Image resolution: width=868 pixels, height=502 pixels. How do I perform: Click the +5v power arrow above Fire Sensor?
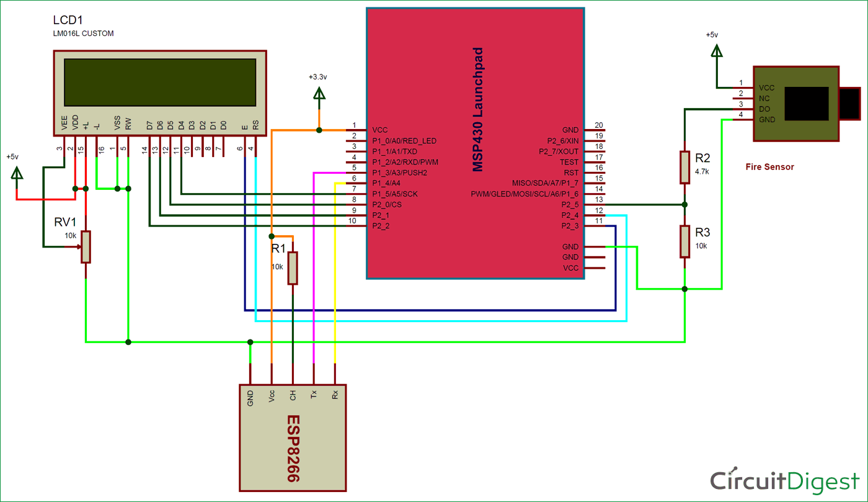[717, 52]
